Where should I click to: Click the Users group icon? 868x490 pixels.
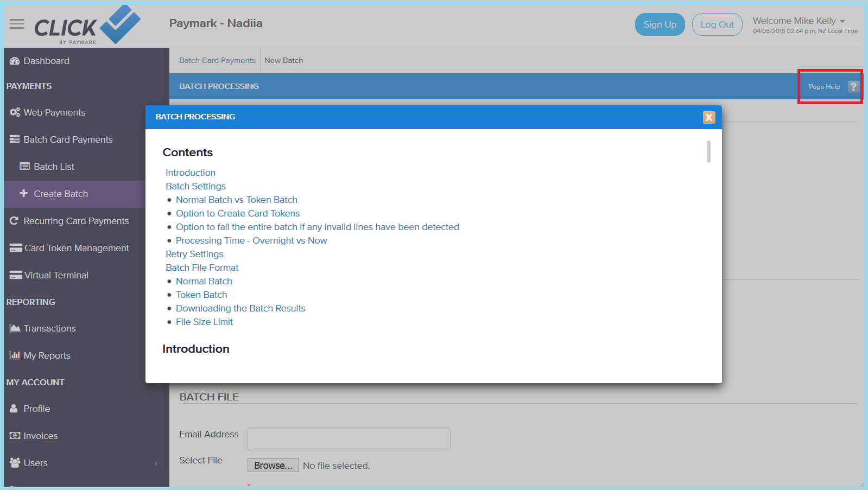[x=15, y=463]
